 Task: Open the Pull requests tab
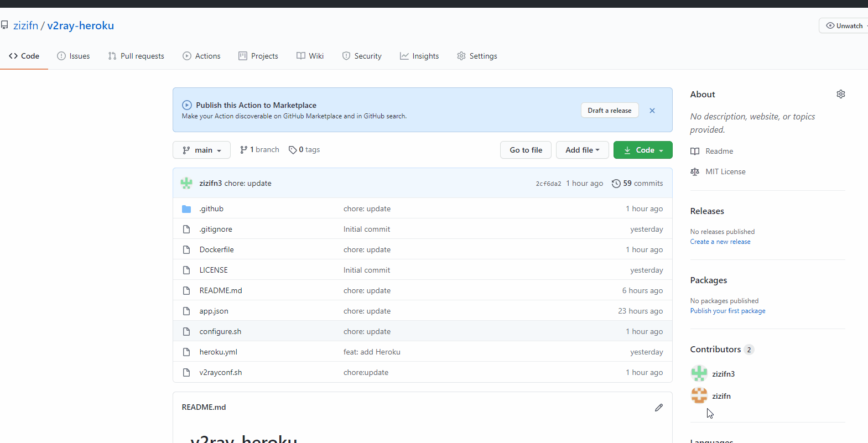click(136, 56)
